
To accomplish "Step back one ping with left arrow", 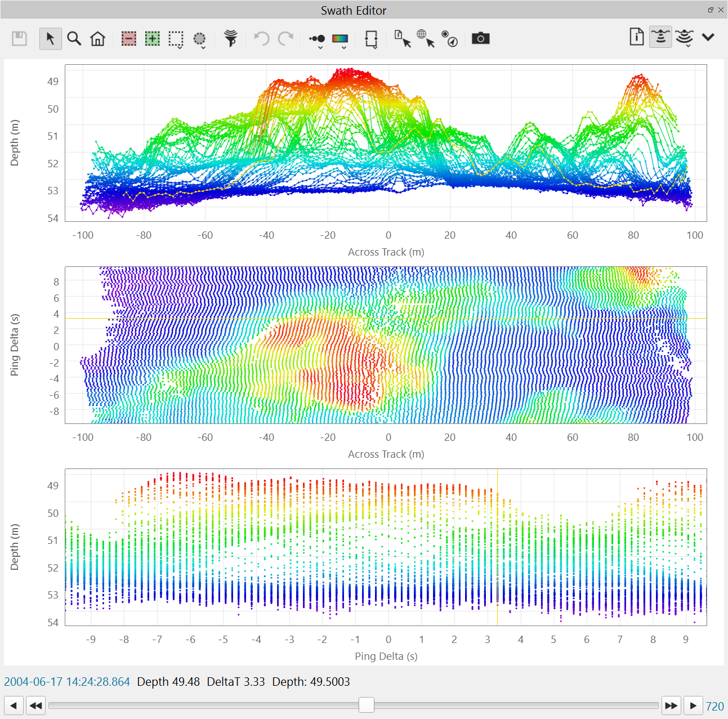I will tap(14, 705).
